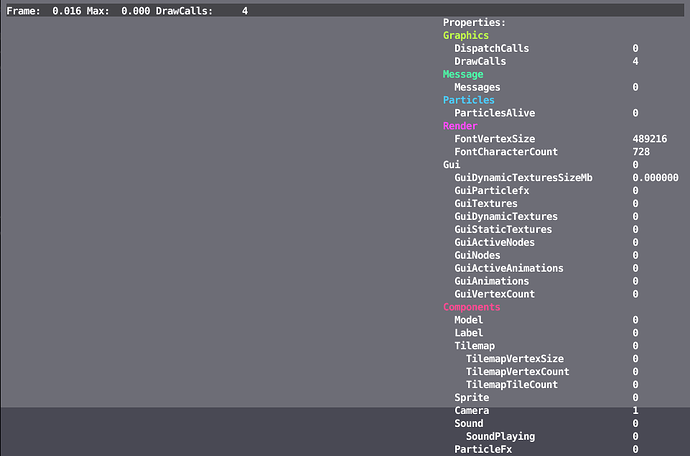Click the Graphics category heading
Screen dimensions: 690x456
(466, 35)
